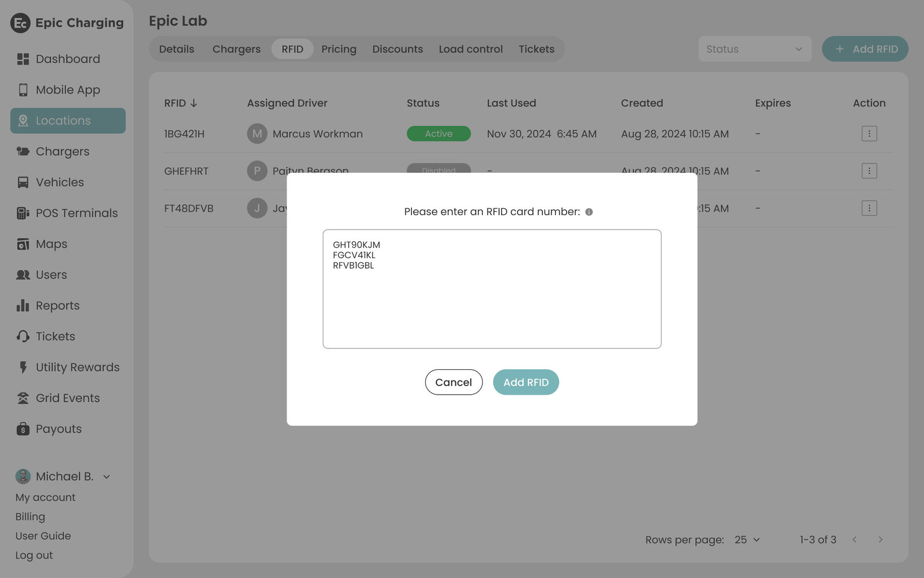Viewport: 924px width, 578px height.
Task: Open Dashboard from the sidebar icon
Action: [23, 59]
